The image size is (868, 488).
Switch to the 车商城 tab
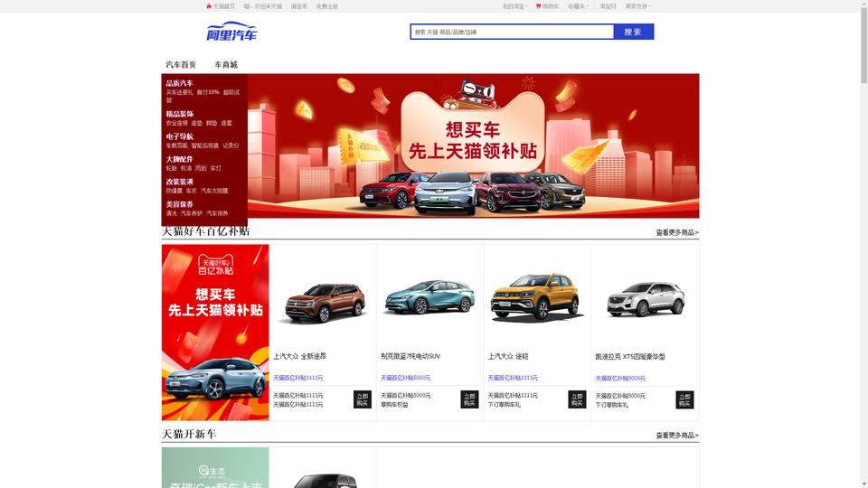pyautogui.click(x=226, y=64)
